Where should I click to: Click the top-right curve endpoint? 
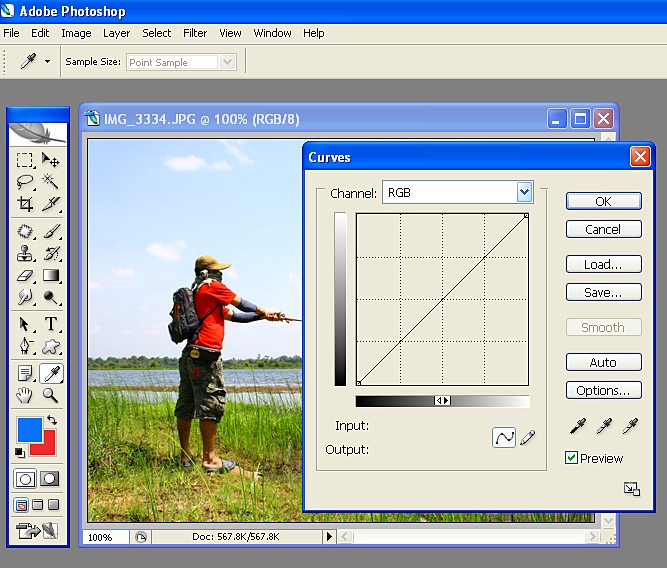click(526, 216)
